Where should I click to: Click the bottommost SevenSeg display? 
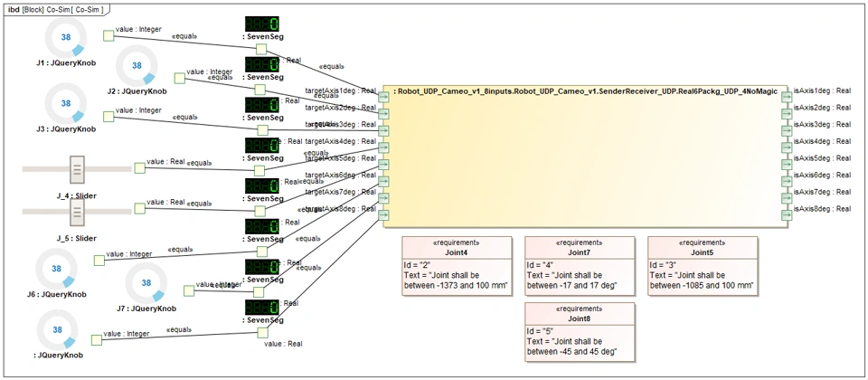[262, 308]
